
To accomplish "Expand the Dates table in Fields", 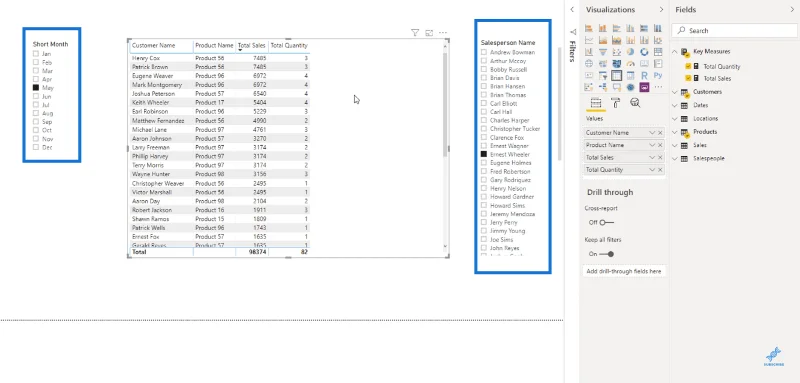I will pos(675,105).
